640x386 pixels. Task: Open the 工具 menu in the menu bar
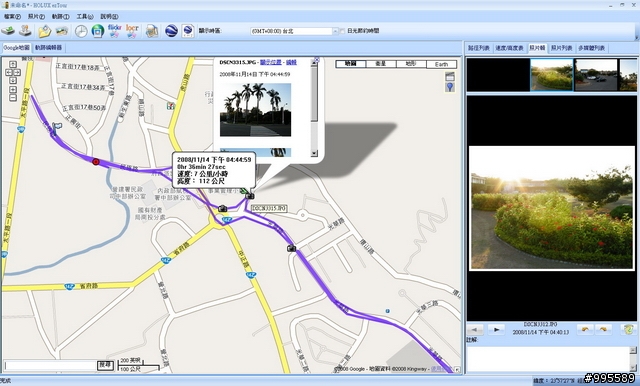(84, 16)
